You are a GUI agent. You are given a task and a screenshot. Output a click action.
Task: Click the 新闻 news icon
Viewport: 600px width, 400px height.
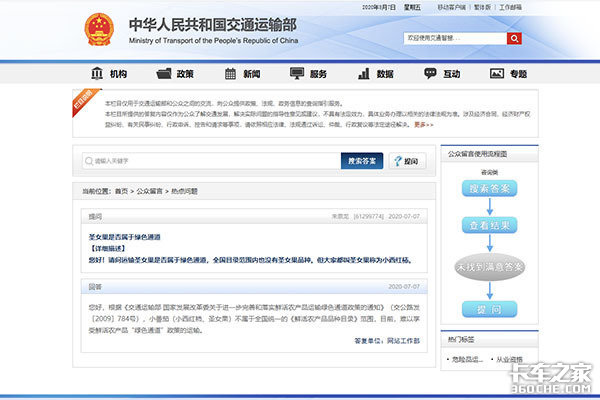click(x=230, y=74)
